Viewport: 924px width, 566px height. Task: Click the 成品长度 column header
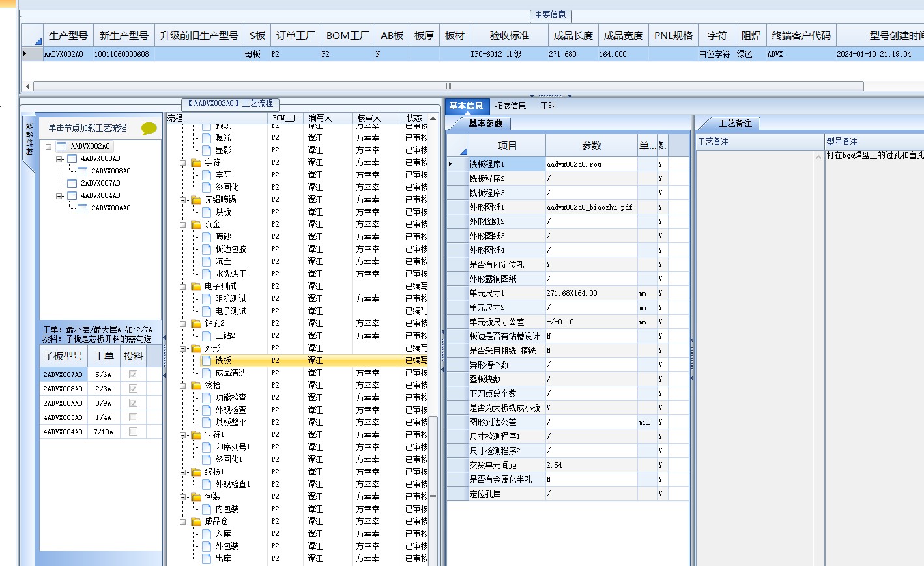point(573,35)
